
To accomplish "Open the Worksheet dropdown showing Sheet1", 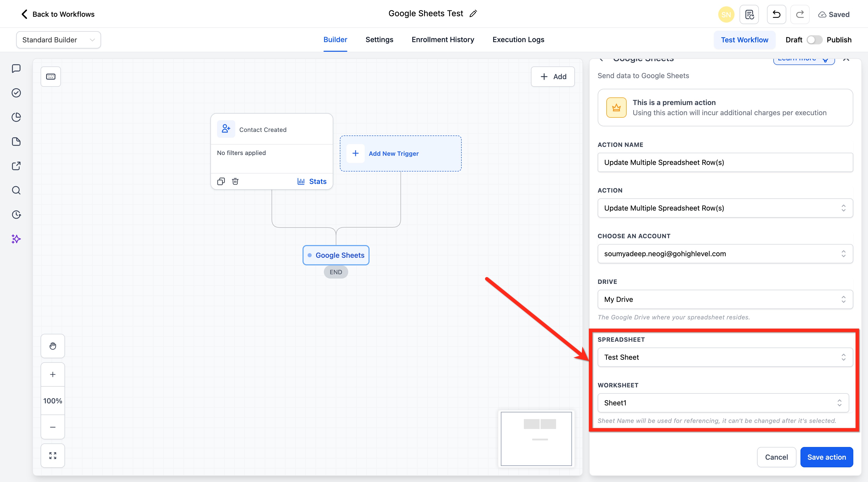I will [723, 403].
